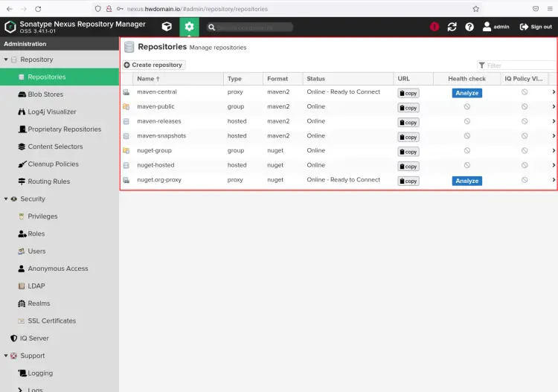This screenshot has width=558, height=392.
Task: Copy URL for maven-public
Action: pos(408,108)
